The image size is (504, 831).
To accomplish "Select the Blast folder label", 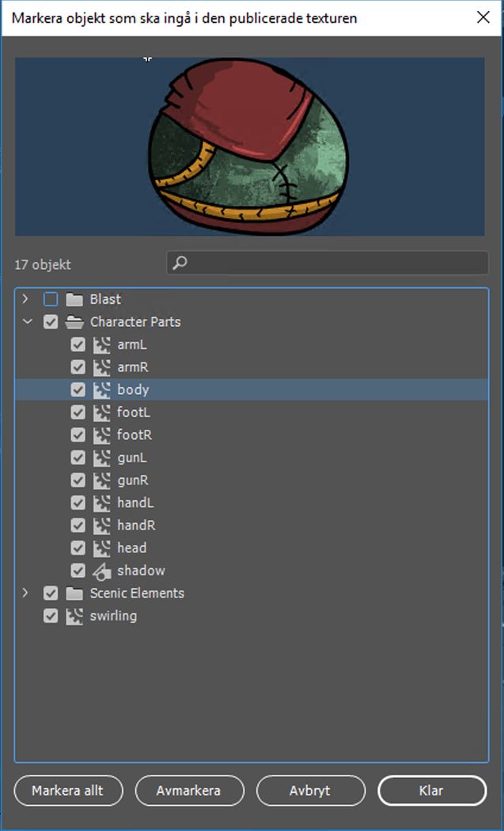I will pyautogui.click(x=105, y=299).
